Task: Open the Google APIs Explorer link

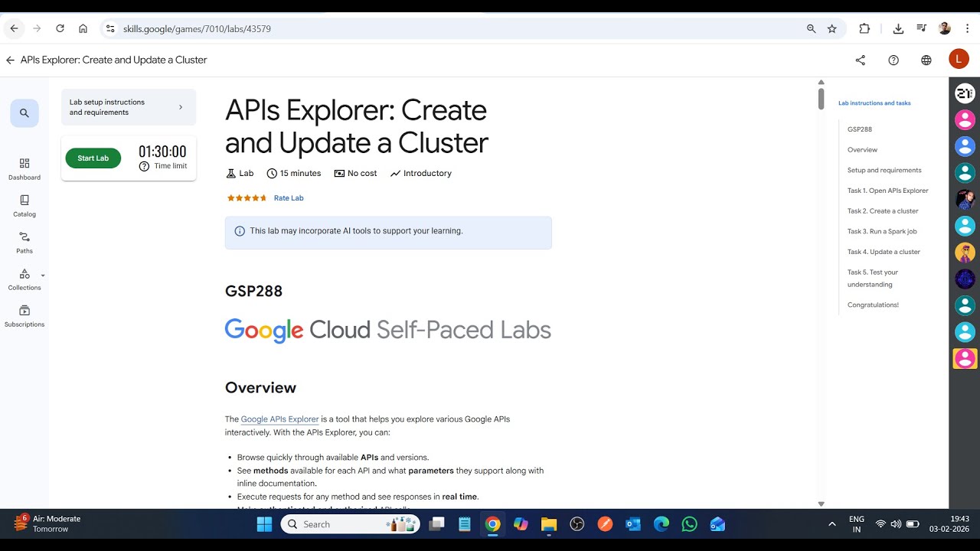Action: (x=279, y=419)
